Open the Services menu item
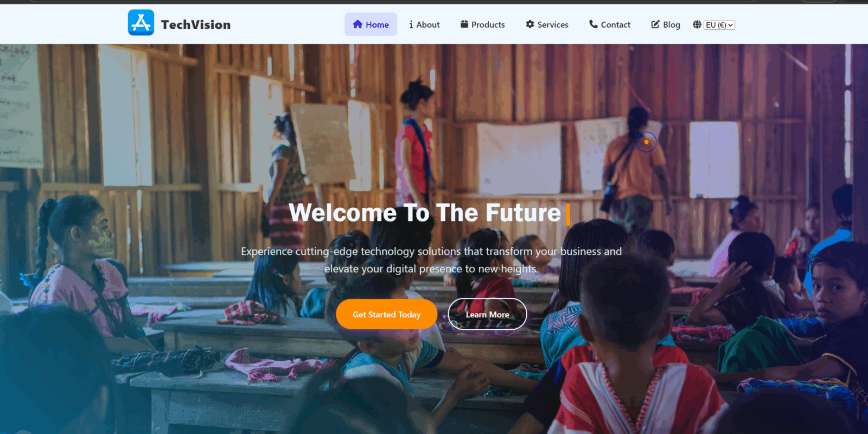Viewport: 868px width, 434px height. pos(547,24)
